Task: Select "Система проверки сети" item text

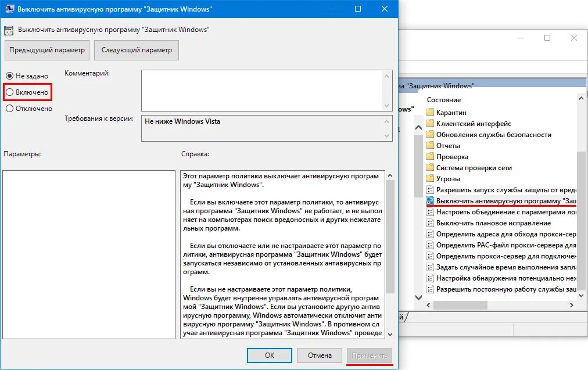Action: pyautogui.click(x=474, y=167)
